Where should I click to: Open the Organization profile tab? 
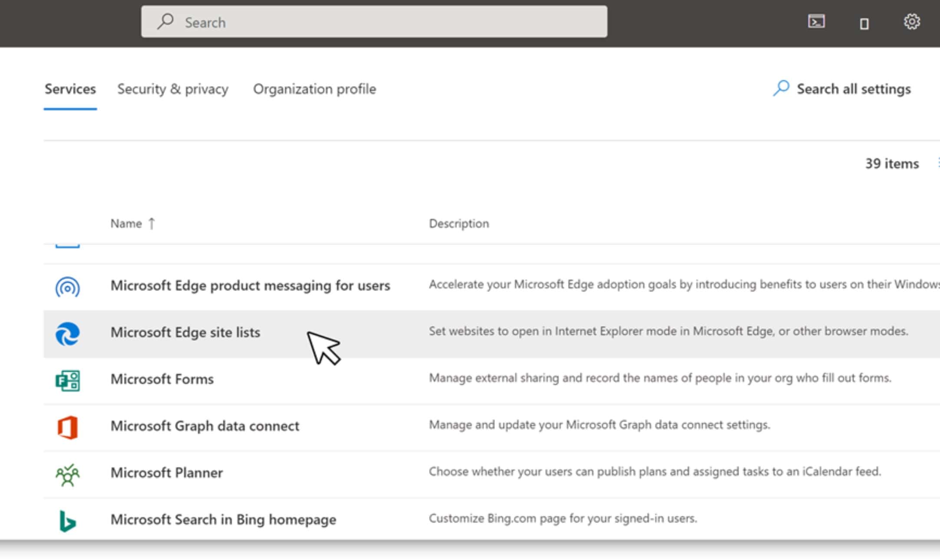click(315, 88)
